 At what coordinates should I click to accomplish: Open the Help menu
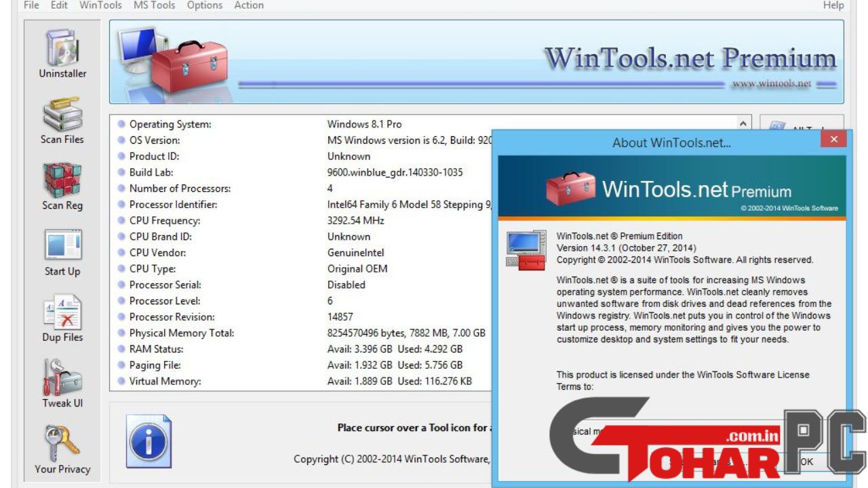point(833,5)
